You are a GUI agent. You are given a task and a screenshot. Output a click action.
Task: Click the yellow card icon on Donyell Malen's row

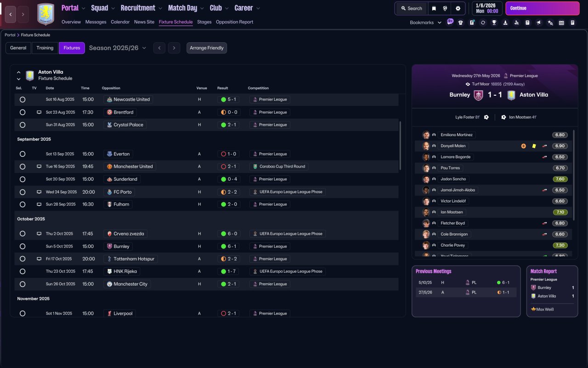(x=534, y=146)
